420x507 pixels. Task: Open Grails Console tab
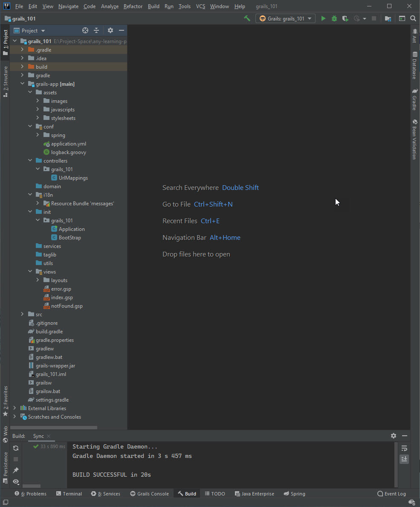click(150, 493)
